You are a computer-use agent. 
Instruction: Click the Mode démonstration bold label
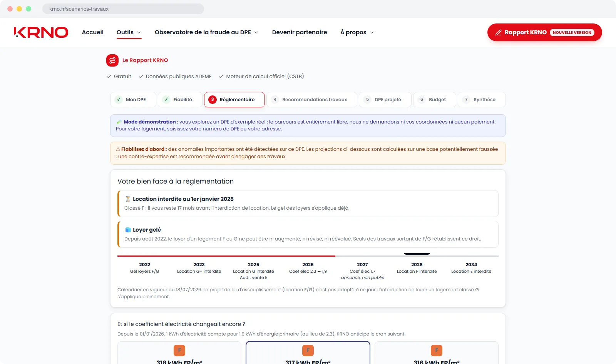(150, 122)
